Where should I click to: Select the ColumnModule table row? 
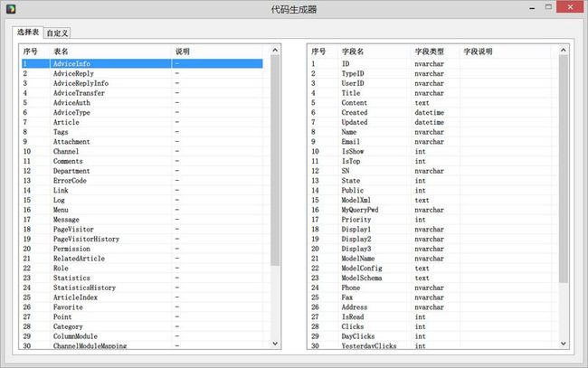[x=142, y=336]
